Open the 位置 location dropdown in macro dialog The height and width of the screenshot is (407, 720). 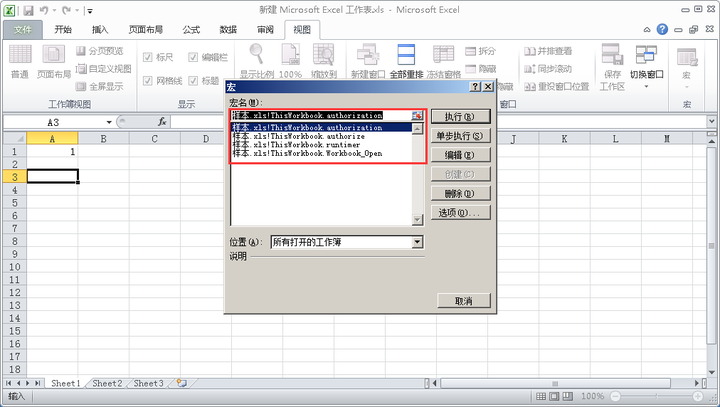click(417, 242)
